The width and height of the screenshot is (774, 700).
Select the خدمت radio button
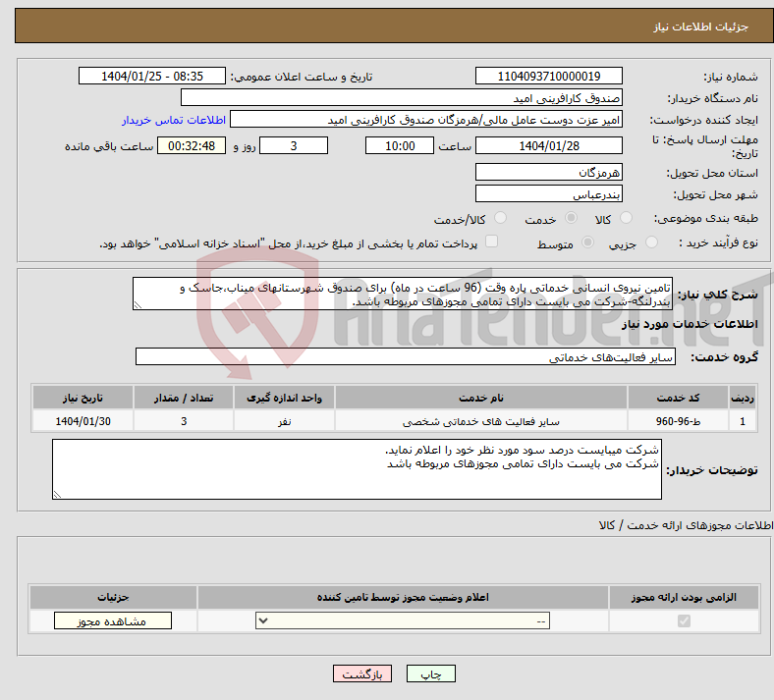(571, 218)
